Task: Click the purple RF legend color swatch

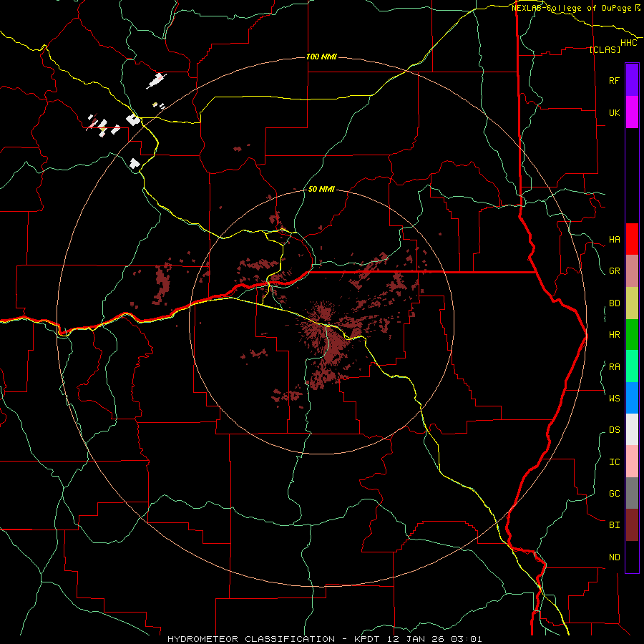Action: (x=632, y=80)
